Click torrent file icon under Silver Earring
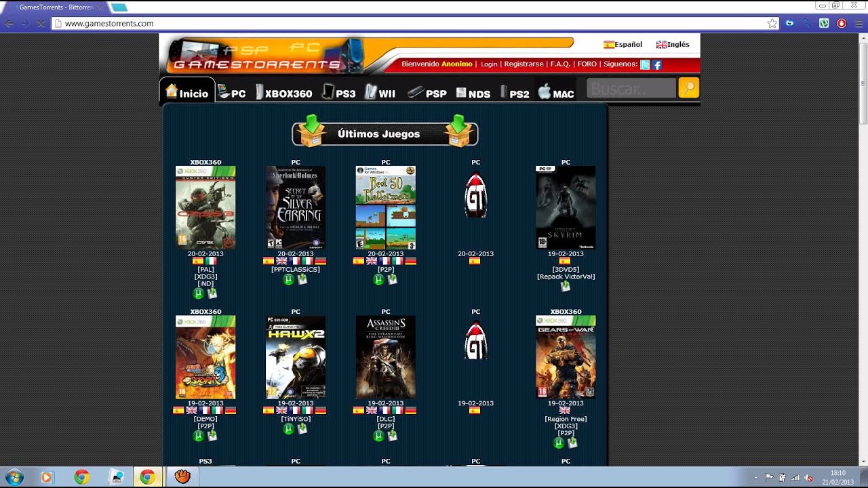Screen dimensions: 868x488 point(302,279)
